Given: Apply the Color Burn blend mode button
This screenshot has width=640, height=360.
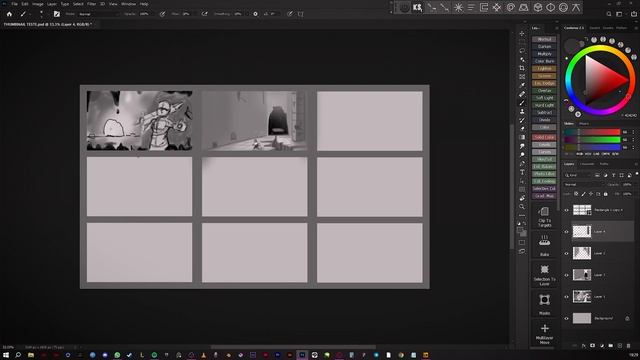Looking at the screenshot, I should (x=544, y=61).
